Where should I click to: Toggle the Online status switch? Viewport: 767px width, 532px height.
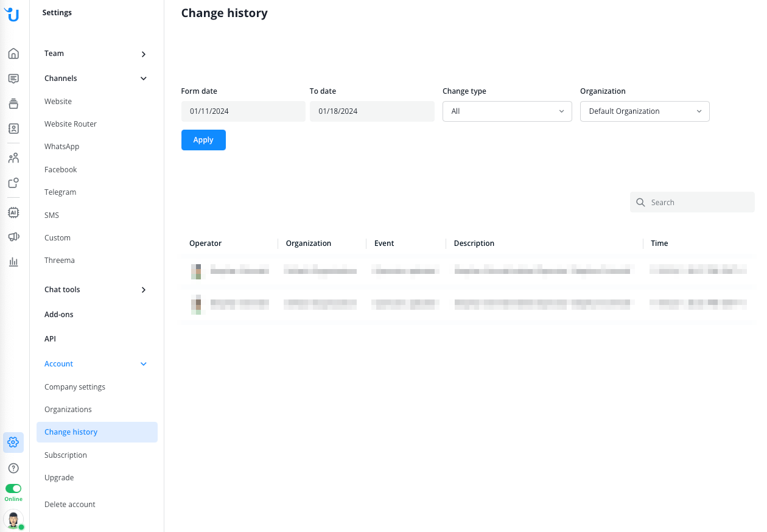13,488
